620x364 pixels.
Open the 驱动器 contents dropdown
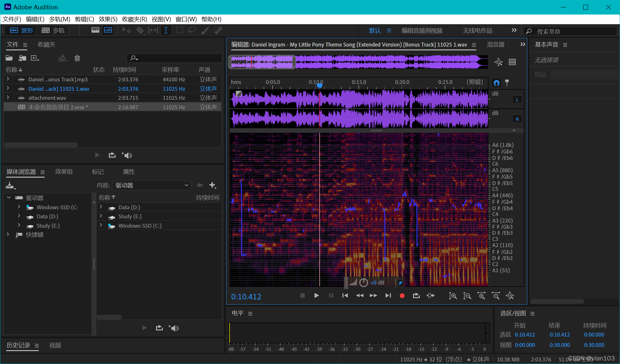(x=152, y=185)
